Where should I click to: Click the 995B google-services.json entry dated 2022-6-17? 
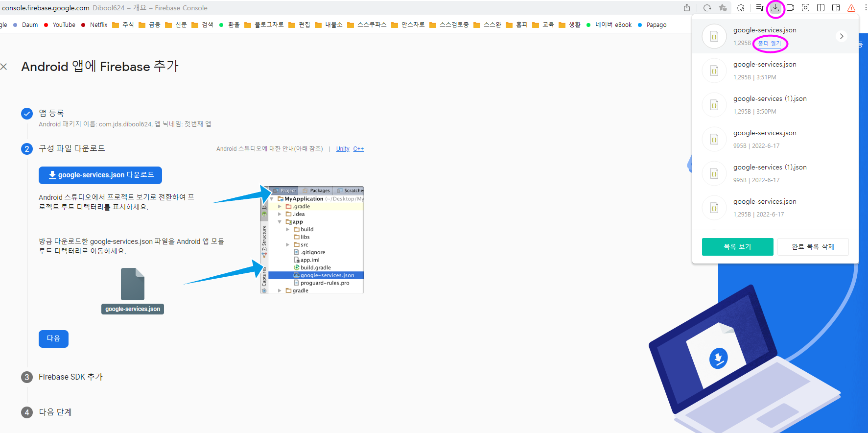(775, 139)
